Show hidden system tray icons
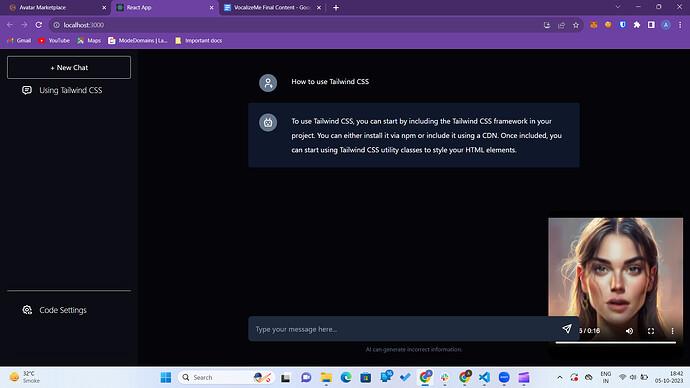Viewport: 690px width, 388px height. point(560,377)
